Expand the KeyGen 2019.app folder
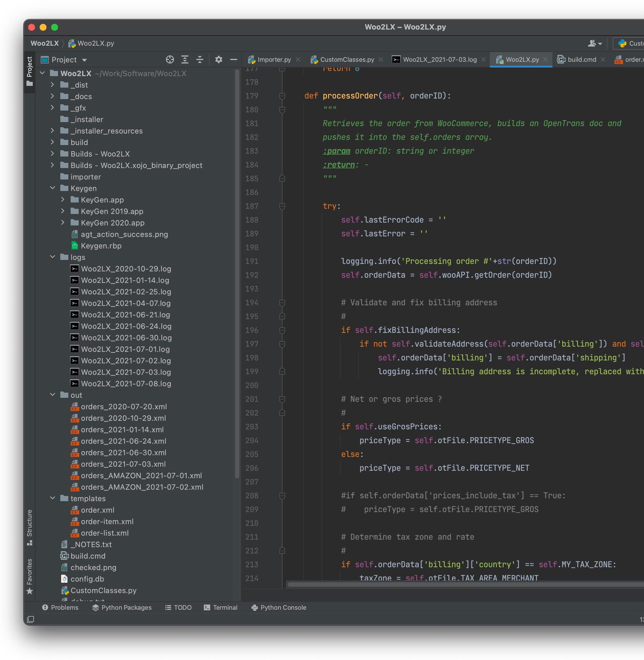The height and width of the screenshot is (660, 644). click(63, 211)
